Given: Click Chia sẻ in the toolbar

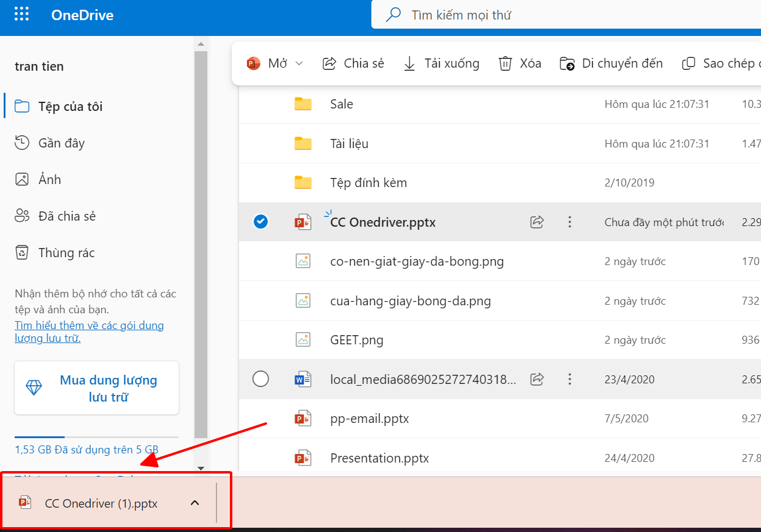Looking at the screenshot, I should [x=353, y=63].
